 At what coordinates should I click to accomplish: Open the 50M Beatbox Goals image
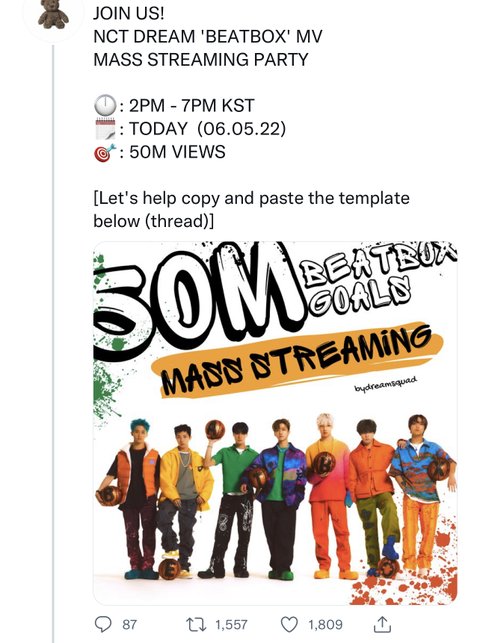coord(275,423)
